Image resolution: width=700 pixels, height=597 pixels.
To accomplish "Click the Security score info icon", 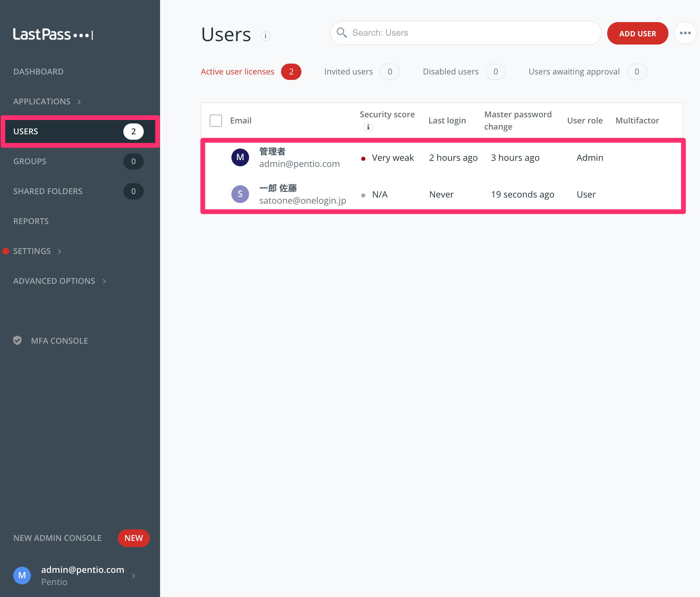I will tap(368, 127).
